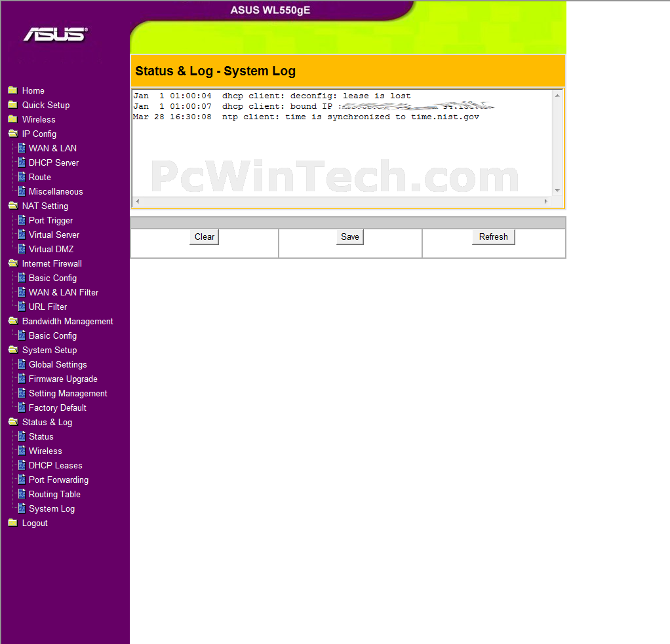Click the WAN & LAN page icon

tap(22, 148)
